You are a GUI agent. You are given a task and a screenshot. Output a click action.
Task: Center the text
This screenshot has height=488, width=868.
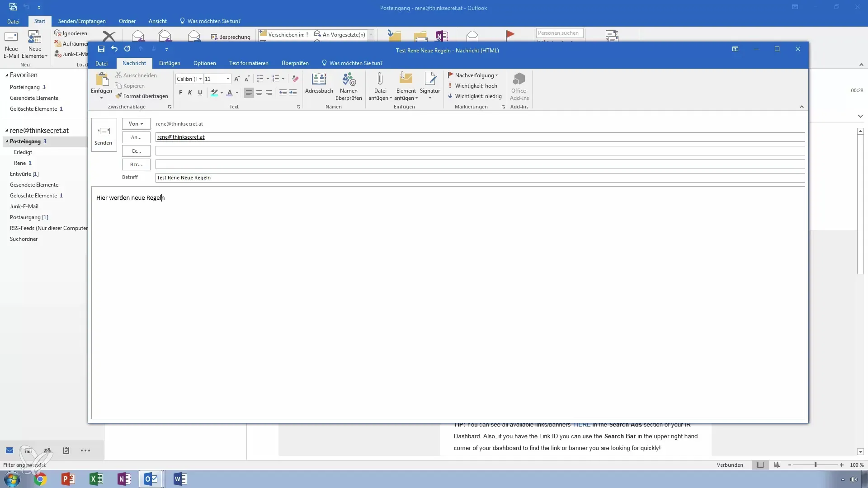[x=259, y=93]
